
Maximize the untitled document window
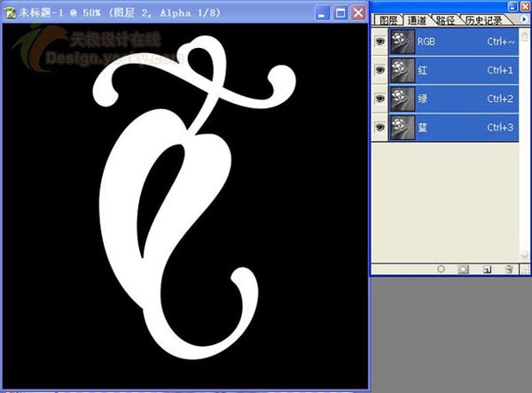click(x=340, y=13)
